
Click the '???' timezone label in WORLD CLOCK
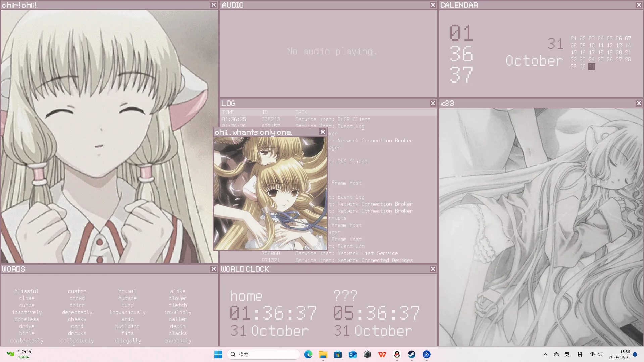click(345, 296)
